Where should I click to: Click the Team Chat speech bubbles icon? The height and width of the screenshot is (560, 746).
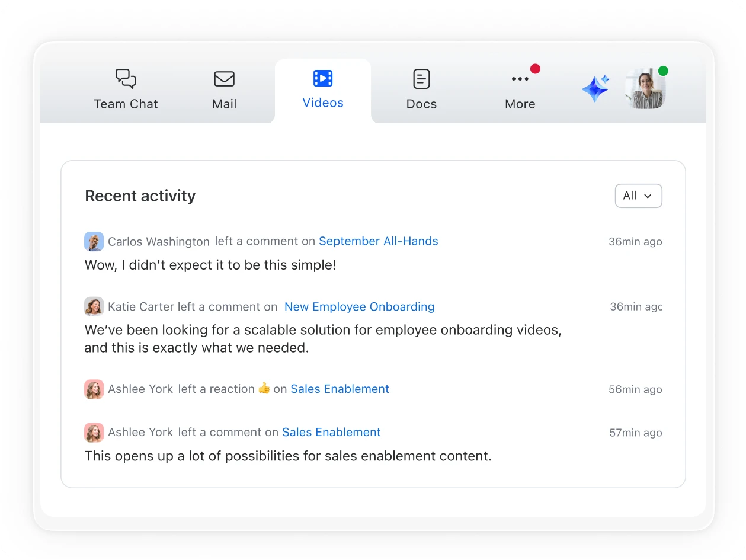[126, 79]
